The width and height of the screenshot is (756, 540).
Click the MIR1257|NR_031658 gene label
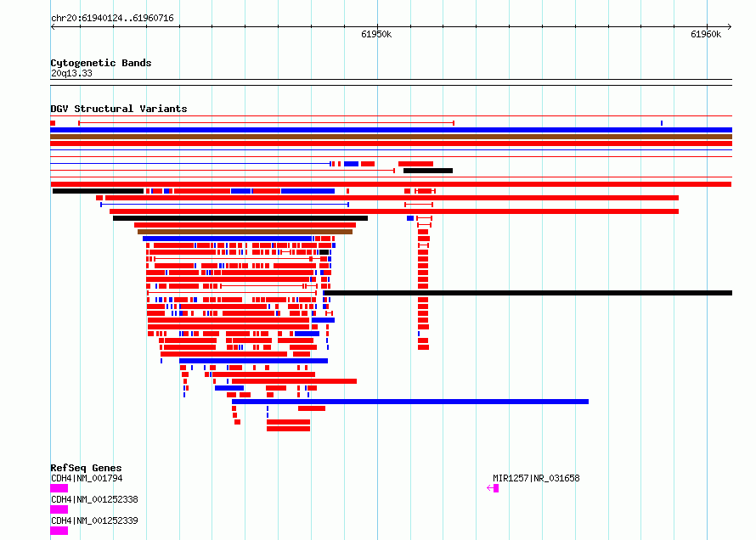click(x=536, y=478)
